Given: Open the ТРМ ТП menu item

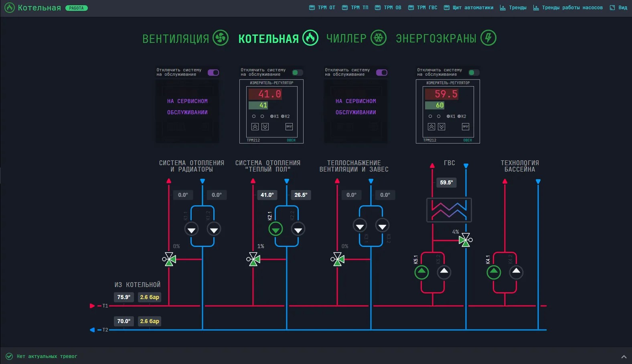Looking at the screenshot, I should click(355, 8).
